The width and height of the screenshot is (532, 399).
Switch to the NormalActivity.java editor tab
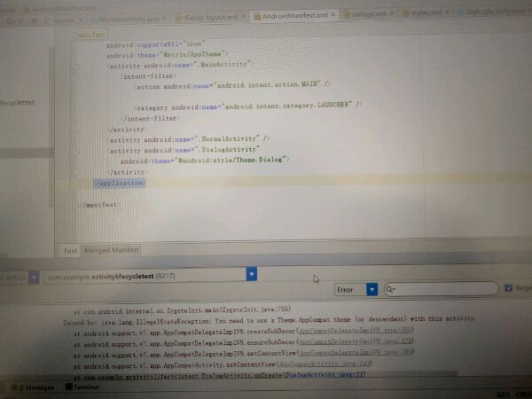pyautogui.click(x=129, y=19)
